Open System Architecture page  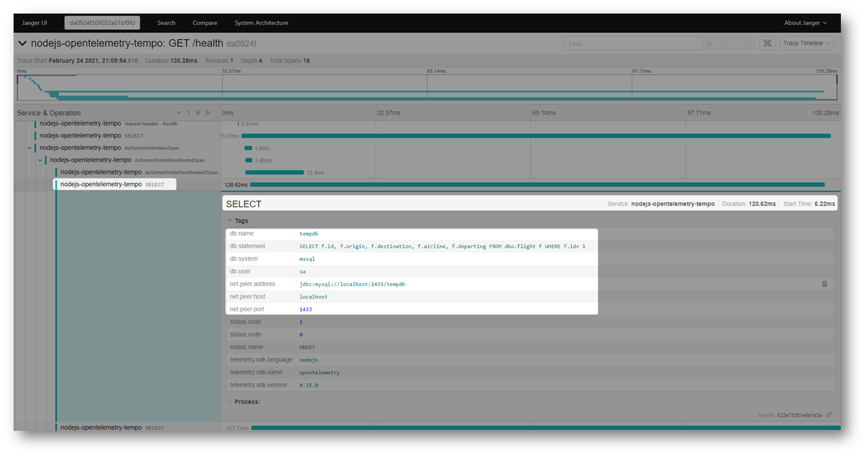[261, 23]
